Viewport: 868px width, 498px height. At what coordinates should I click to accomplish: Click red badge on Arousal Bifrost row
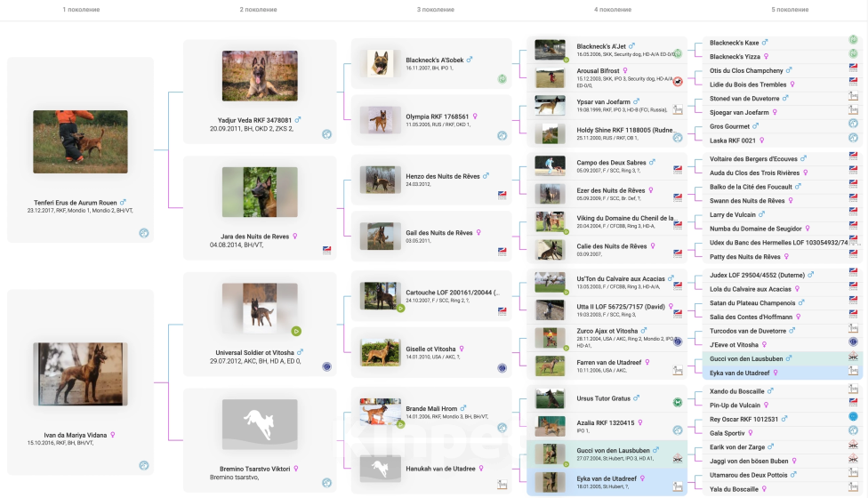[678, 81]
